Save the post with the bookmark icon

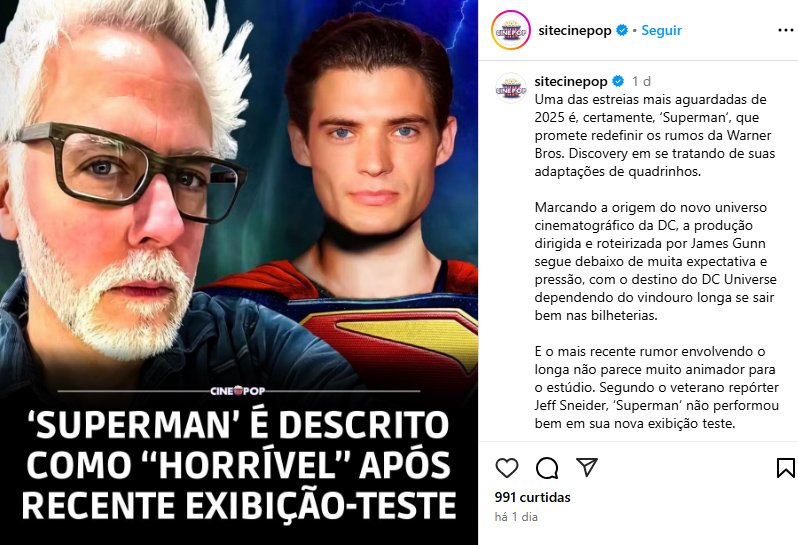click(785, 468)
